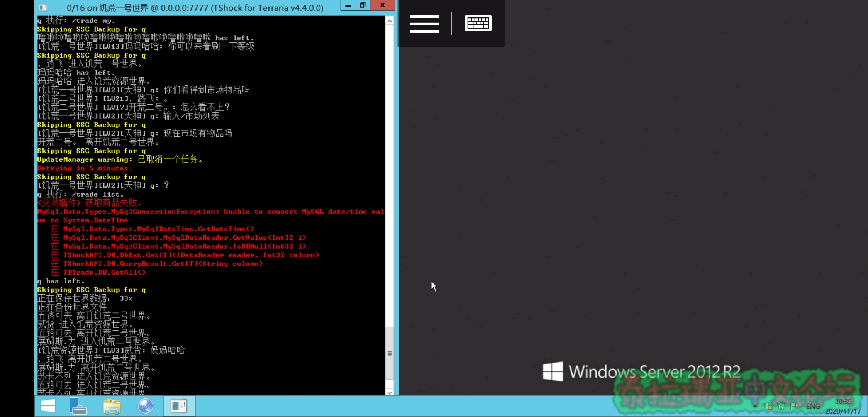The width and height of the screenshot is (868, 417).
Task: Click the '[LV17]' chat message line
Action: (134, 107)
